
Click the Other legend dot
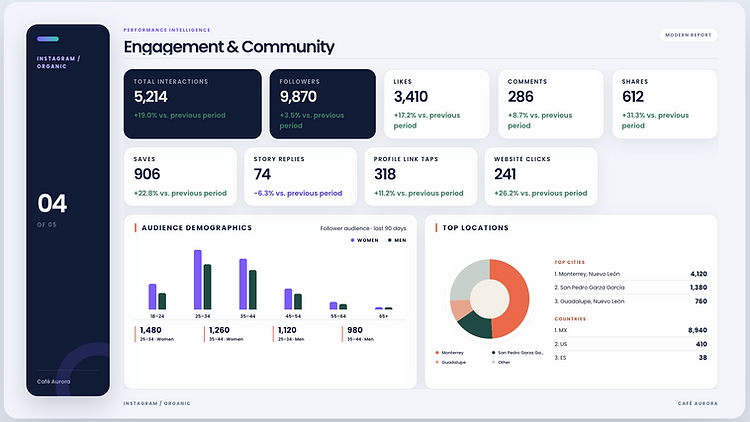pyautogui.click(x=494, y=362)
